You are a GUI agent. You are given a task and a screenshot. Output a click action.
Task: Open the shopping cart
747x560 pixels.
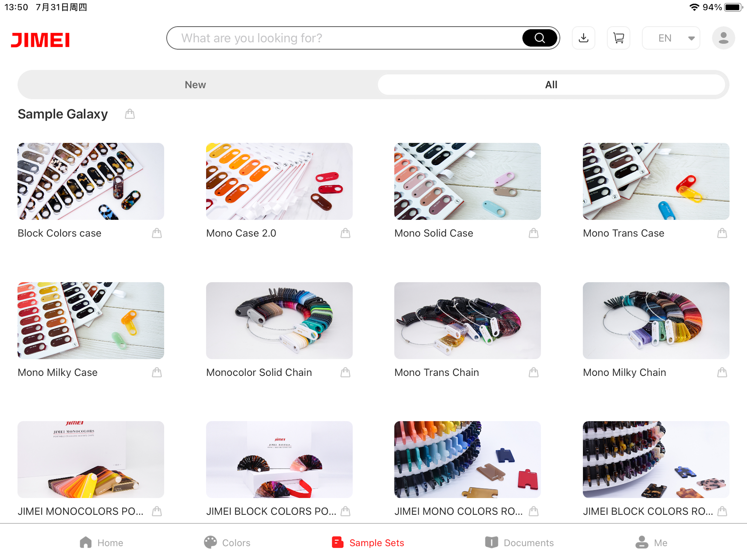tap(618, 38)
